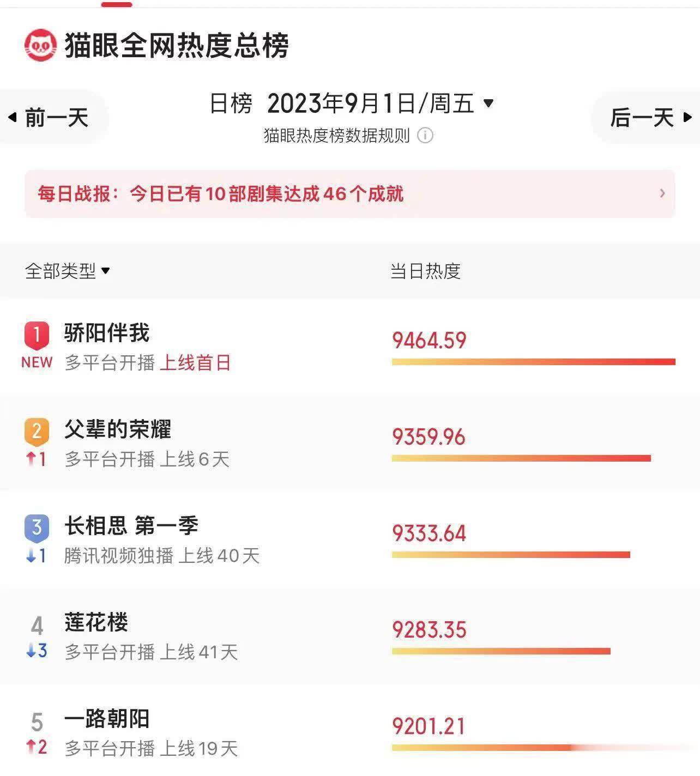Click the heat bar for 父辈的荣耀
The height and width of the screenshot is (776, 700).
(521, 458)
